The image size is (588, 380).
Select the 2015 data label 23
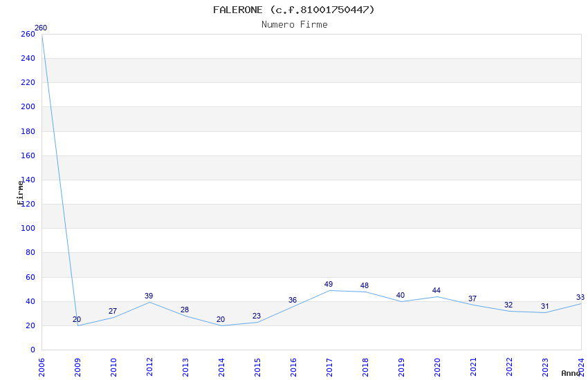(x=257, y=316)
